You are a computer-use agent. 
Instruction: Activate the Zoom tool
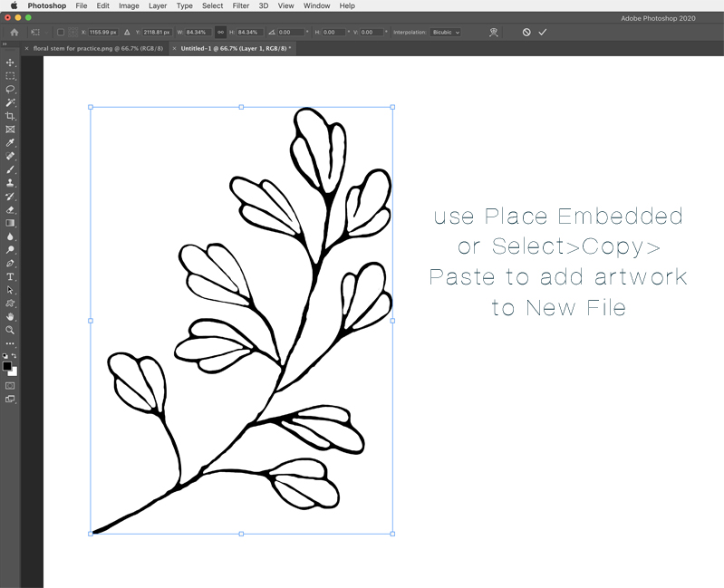pyautogui.click(x=11, y=330)
